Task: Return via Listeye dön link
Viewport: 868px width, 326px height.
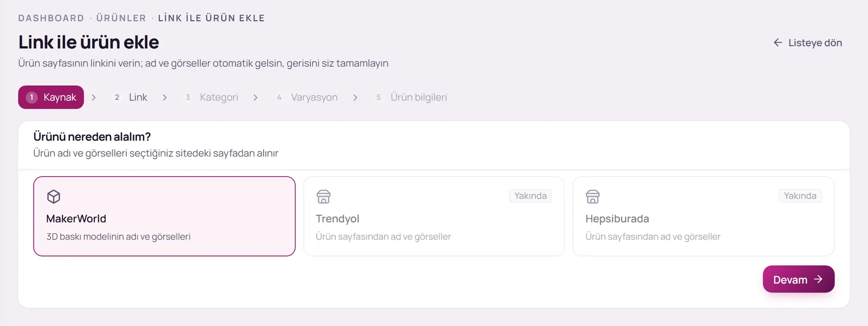Action: 808,42
